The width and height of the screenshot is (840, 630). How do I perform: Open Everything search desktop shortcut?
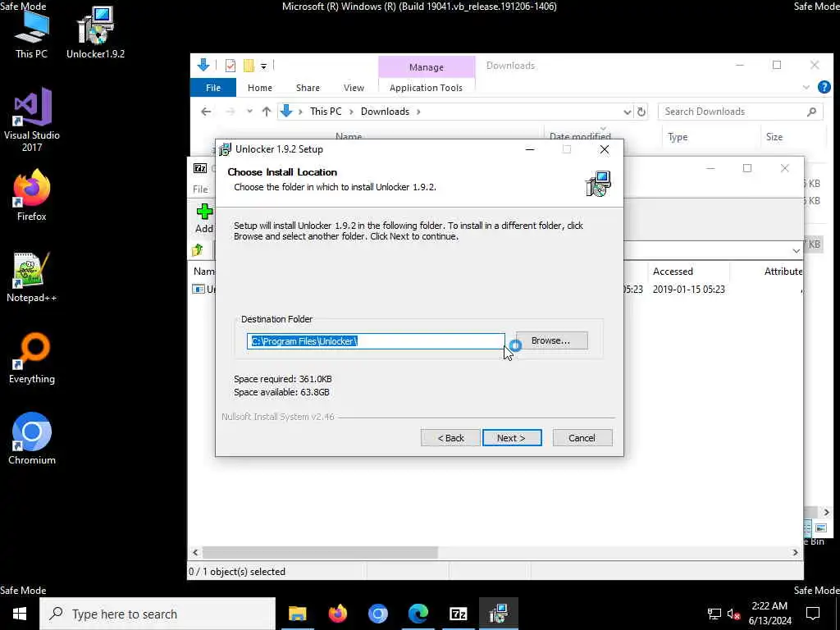click(x=32, y=359)
